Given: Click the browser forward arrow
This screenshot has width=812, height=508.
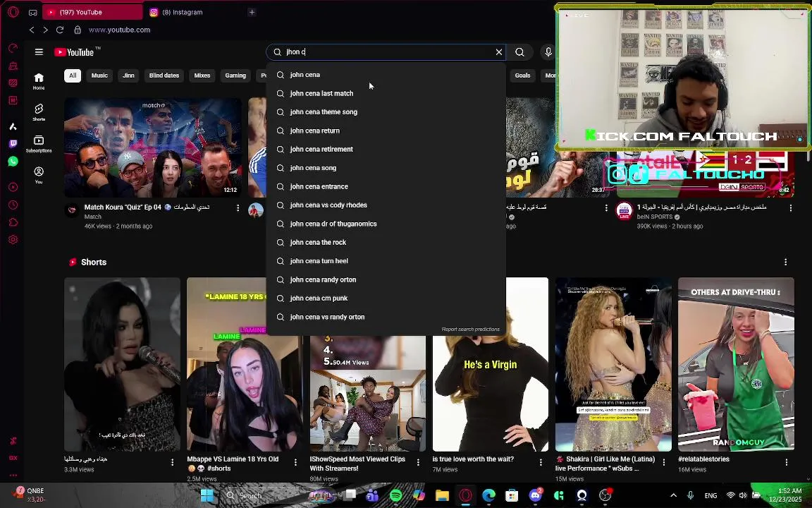Looking at the screenshot, I should (x=46, y=30).
